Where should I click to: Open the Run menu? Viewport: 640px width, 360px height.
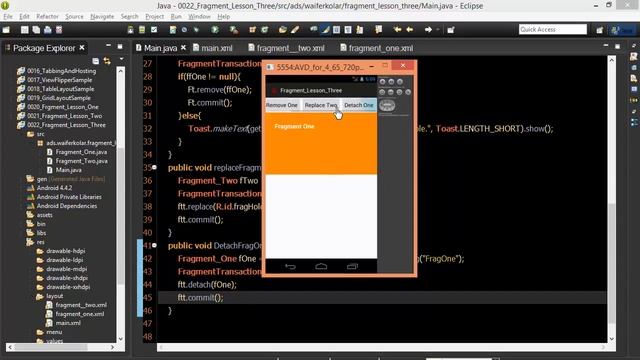pos(176,16)
